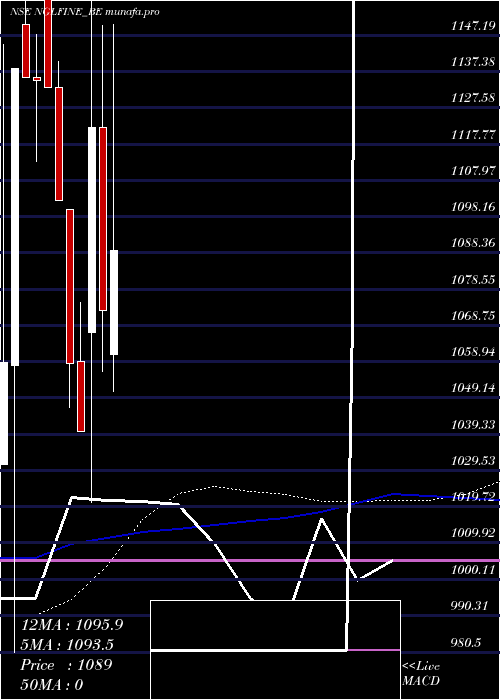Click the 1137.38 price axis label
The width and height of the screenshot is (500, 700).
coord(473,62)
